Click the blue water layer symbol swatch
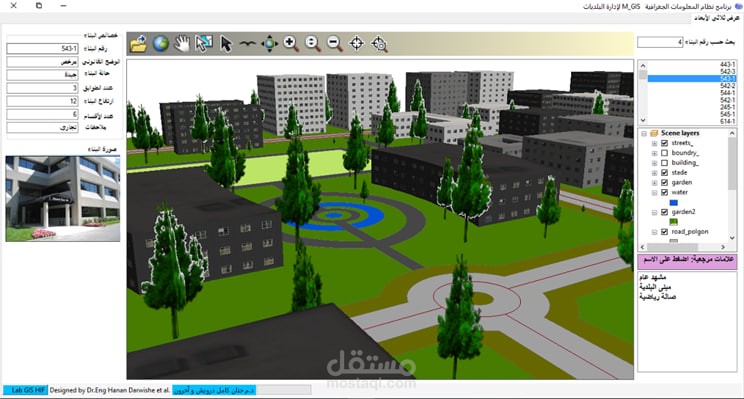Image resolution: width=744 pixels, height=399 pixels. click(x=673, y=203)
